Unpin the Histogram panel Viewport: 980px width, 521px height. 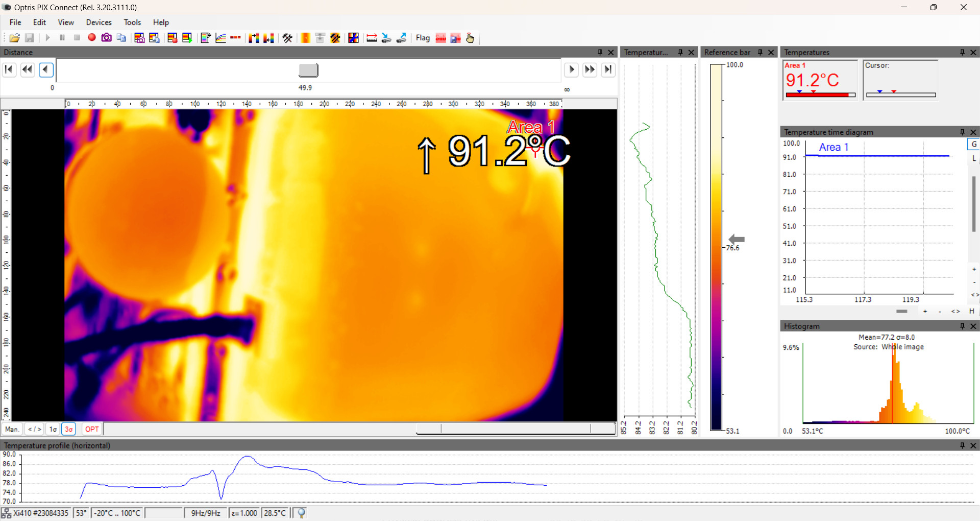coord(962,326)
